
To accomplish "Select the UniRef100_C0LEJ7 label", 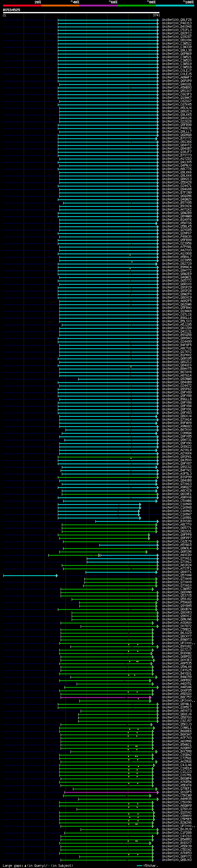I will (x=177, y=71).
